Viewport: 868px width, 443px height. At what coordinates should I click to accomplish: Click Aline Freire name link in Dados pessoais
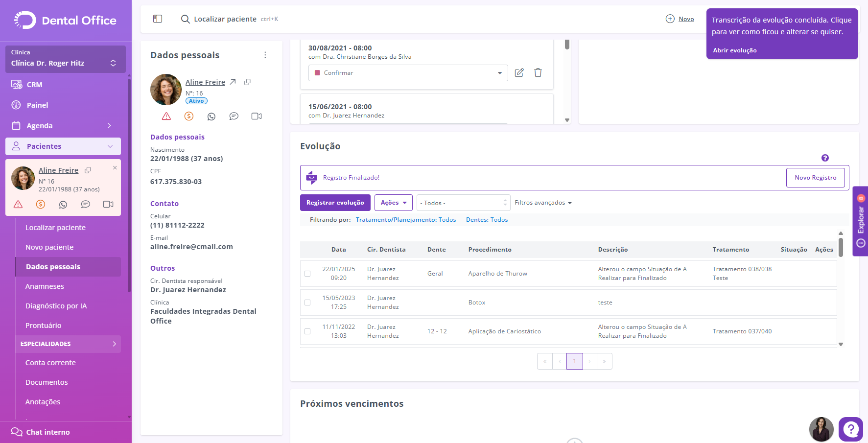[205, 82]
